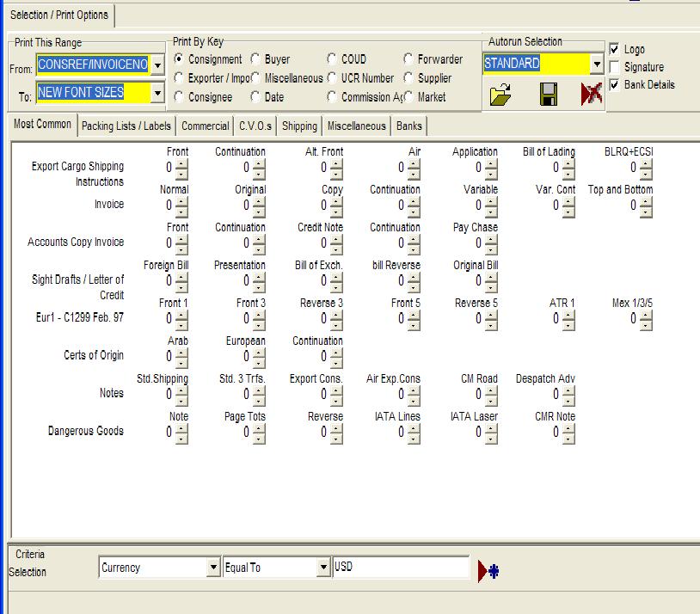700x614 pixels.
Task: Go to the Shipping tab
Action: coord(299,126)
